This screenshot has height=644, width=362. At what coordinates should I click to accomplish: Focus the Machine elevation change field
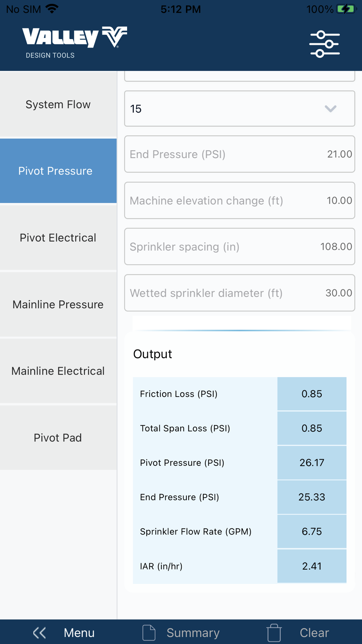240,201
